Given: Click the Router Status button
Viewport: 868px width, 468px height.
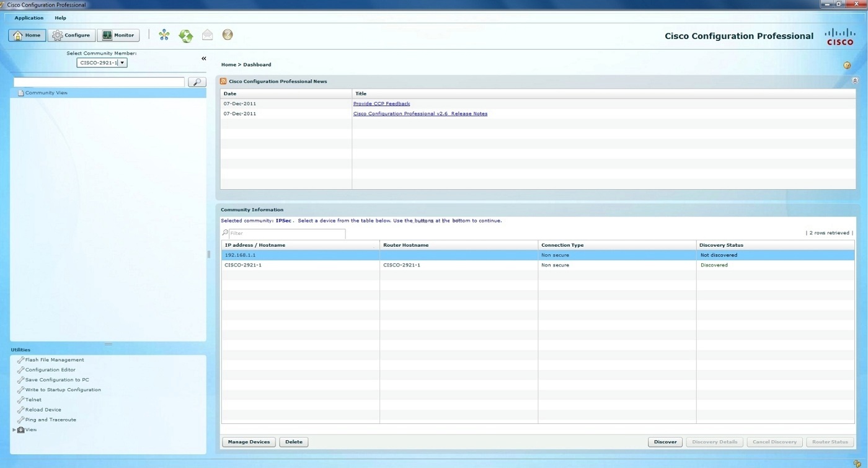Looking at the screenshot, I should pyautogui.click(x=830, y=442).
